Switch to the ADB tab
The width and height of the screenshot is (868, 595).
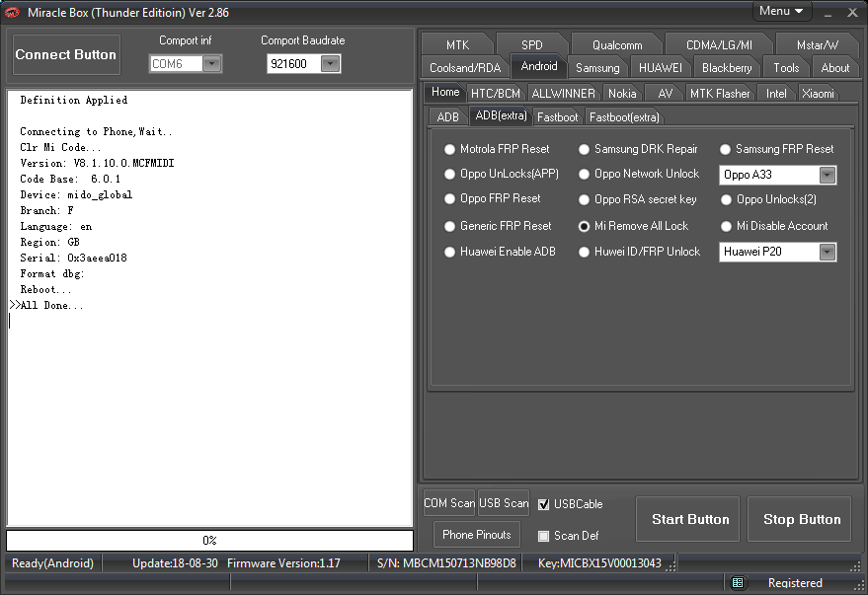[x=448, y=117]
